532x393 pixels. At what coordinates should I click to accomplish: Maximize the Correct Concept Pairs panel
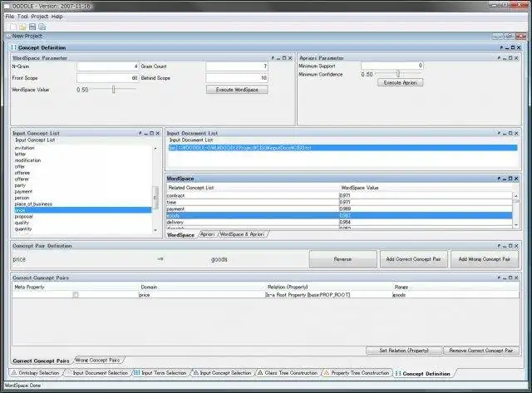point(510,278)
